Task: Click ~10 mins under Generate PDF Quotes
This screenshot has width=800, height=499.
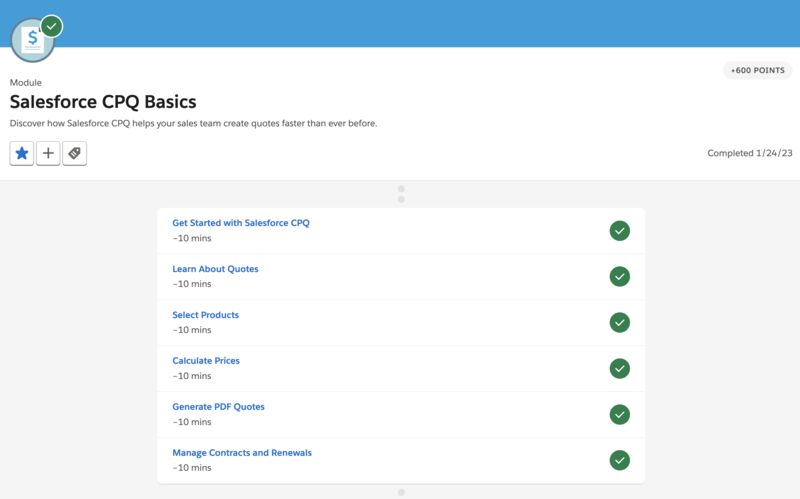Action: [x=192, y=422]
